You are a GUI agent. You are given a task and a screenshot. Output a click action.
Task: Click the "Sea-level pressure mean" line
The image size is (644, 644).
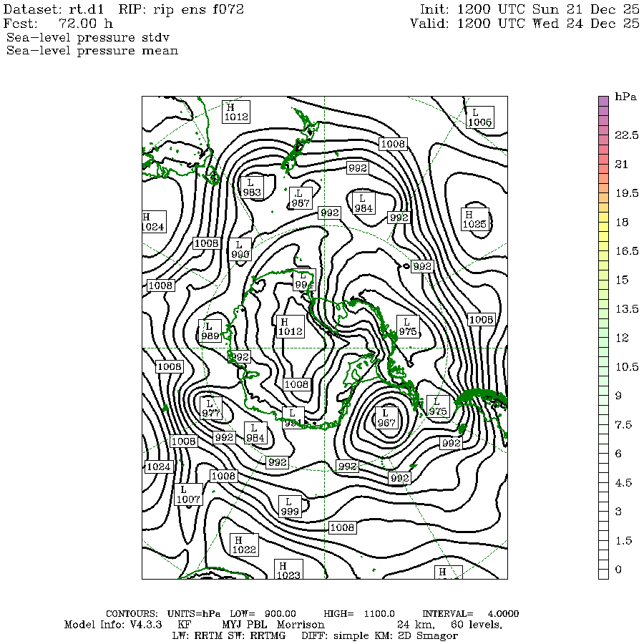[x=92, y=51]
